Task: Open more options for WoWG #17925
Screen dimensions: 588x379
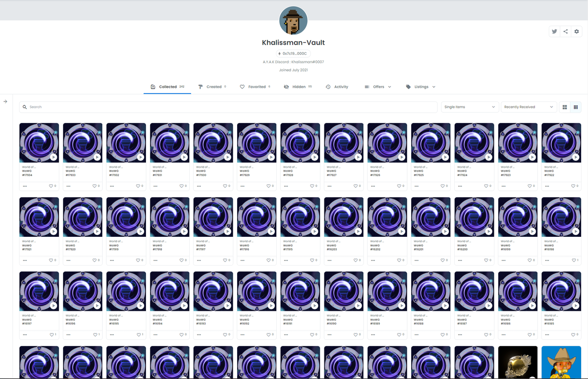Action: point(416,186)
